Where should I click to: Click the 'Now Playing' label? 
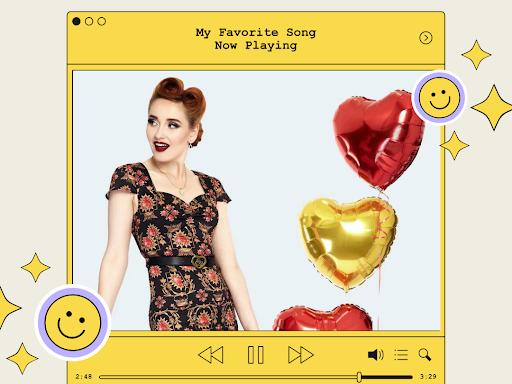pos(256,45)
